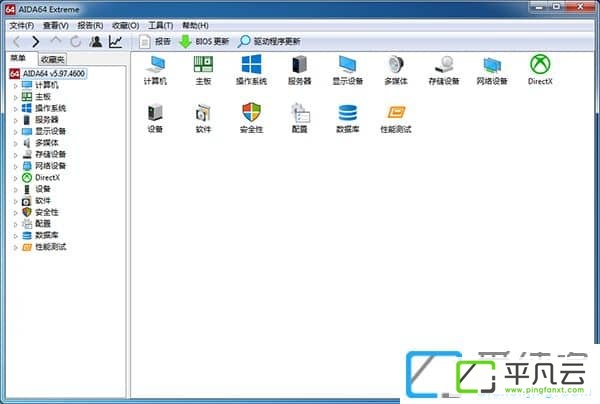Expand the 计算机 tree node
Viewport: 600px width, 404px height.
tap(16, 86)
